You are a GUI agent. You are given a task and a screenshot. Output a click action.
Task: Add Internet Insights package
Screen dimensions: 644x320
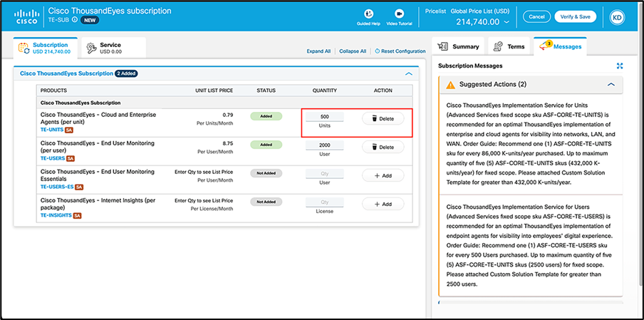click(383, 204)
